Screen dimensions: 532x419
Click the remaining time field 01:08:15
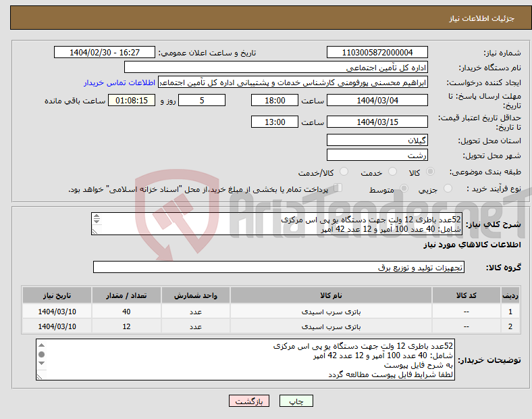pyautogui.click(x=132, y=100)
